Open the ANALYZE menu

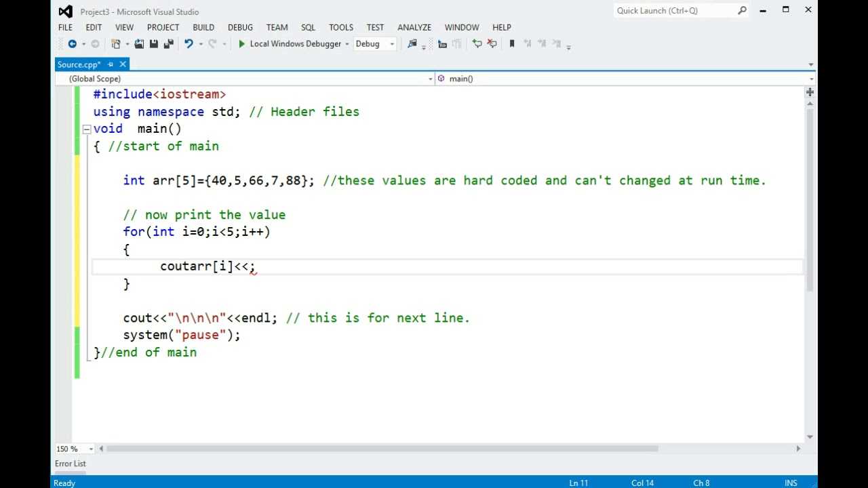coord(414,27)
